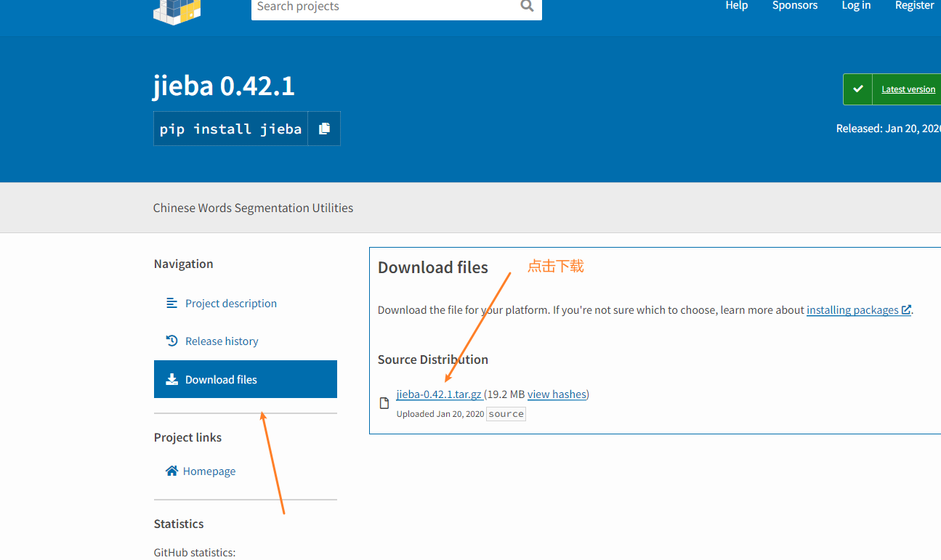Follow the installing packages link
The height and width of the screenshot is (560, 941).
tap(852, 309)
